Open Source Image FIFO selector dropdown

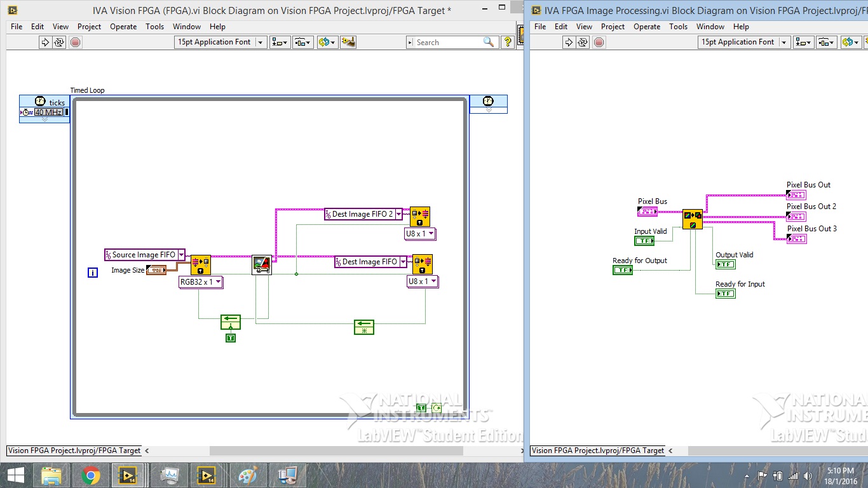(181, 255)
